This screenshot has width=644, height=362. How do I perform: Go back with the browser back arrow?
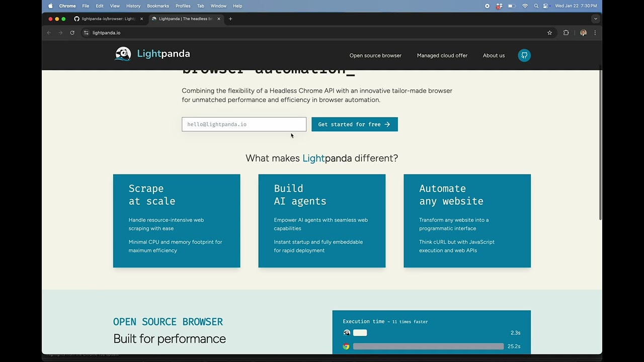(x=49, y=33)
